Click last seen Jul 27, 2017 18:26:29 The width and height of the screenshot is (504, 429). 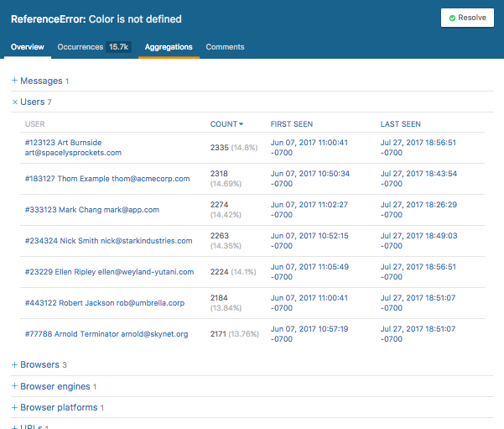click(x=418, y=210)
